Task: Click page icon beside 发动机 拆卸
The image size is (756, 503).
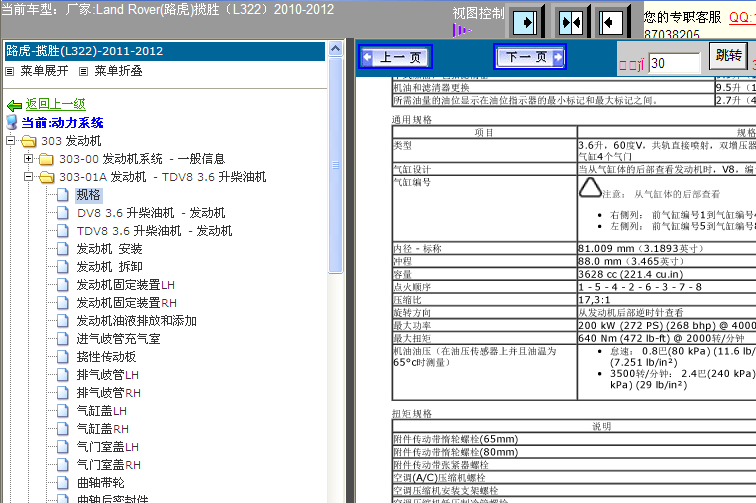Action: [x=63, y=267]
